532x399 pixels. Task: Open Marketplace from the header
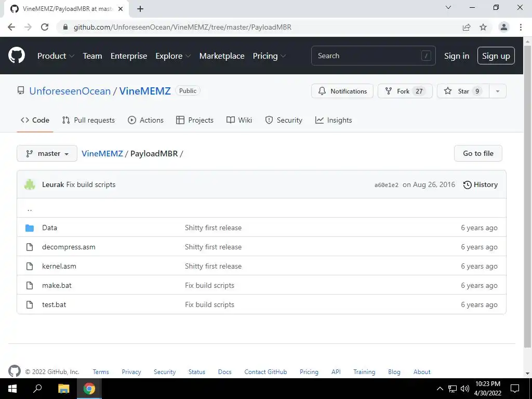222,56
